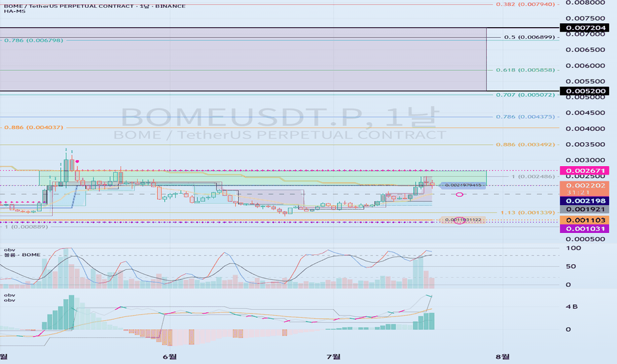The width and height of the screenshot is (617, 364).
Task: Select the 4 B value on OBV axis
Action: point(572,307)
